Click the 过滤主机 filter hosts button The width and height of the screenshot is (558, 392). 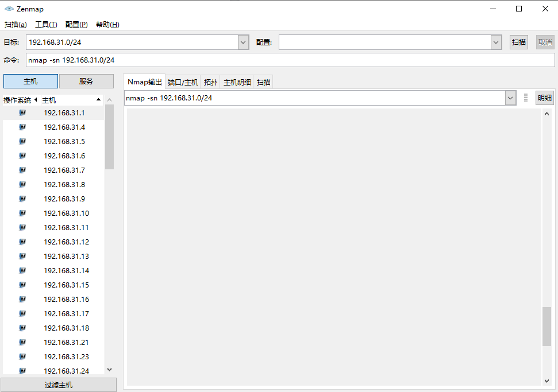click(x=59, y=385)
